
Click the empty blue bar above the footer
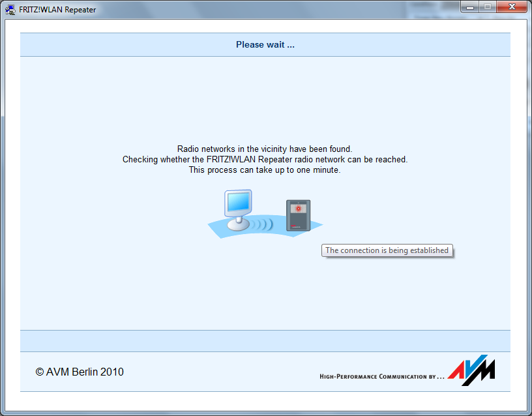point(265,340)
